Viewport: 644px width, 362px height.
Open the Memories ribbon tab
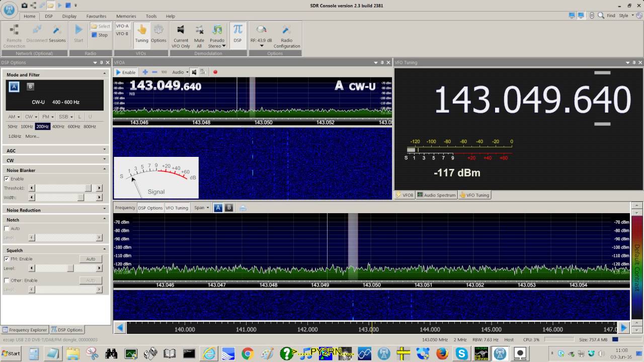(x=126, y=16)
